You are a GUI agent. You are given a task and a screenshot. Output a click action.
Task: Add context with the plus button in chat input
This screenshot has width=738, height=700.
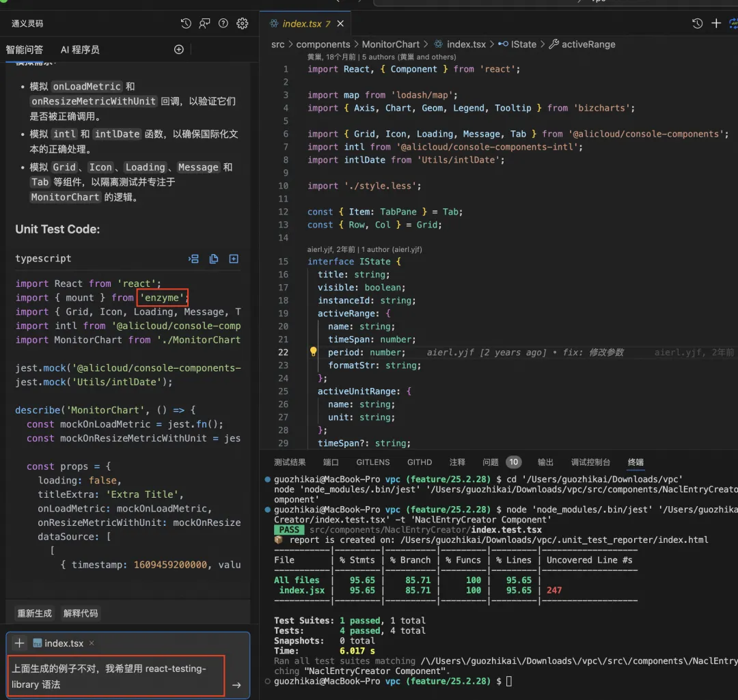tap(20, 643)
